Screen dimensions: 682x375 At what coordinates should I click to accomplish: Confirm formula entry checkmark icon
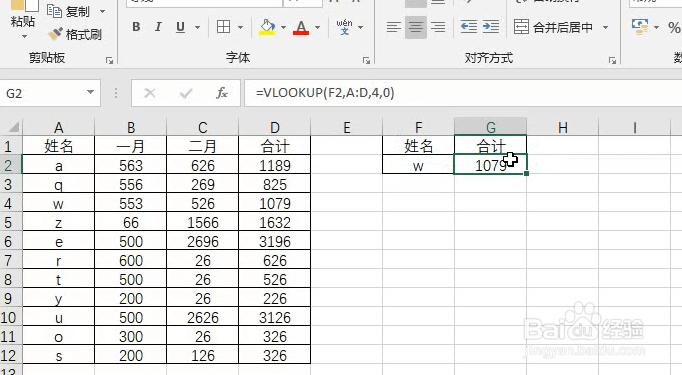tap(186, 93)
